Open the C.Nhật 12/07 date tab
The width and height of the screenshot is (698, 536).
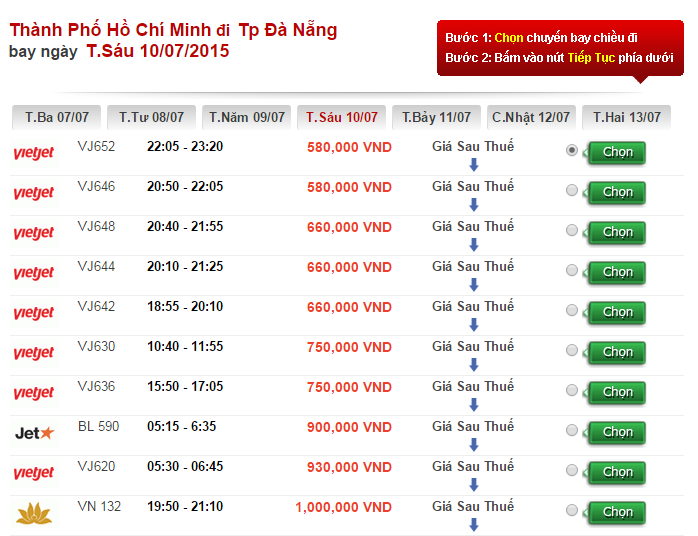pyautogui.click(x=530, y=118)
